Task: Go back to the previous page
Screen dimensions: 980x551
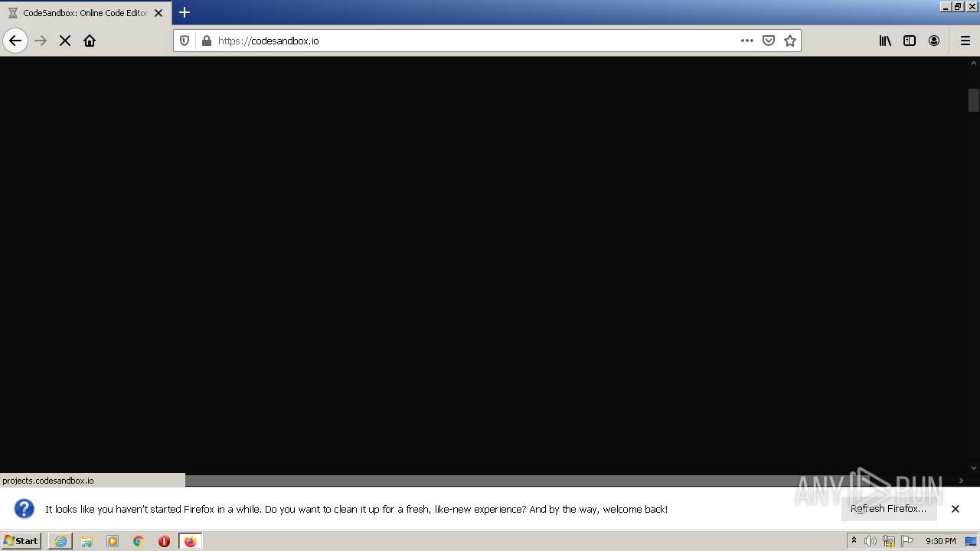Action: [15, 41]
